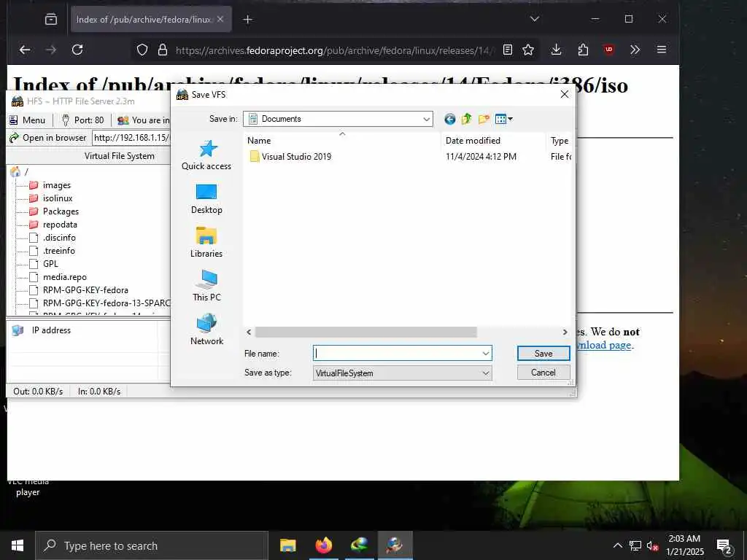Open the View Menu icon in Save dialog
The width and height of the screenshot is (747, 560).
tap(503, 119)
